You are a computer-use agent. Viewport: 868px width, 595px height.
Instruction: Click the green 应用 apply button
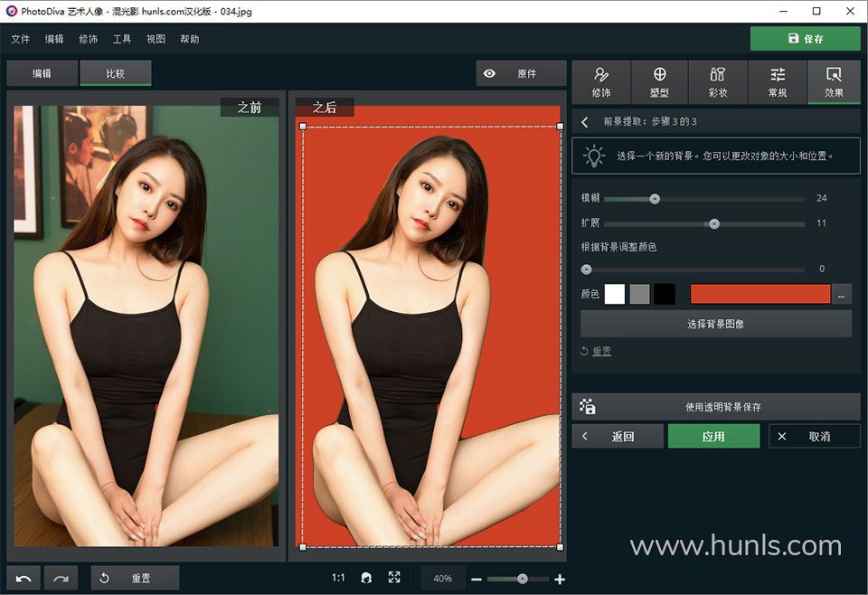(x=713, y=437)
